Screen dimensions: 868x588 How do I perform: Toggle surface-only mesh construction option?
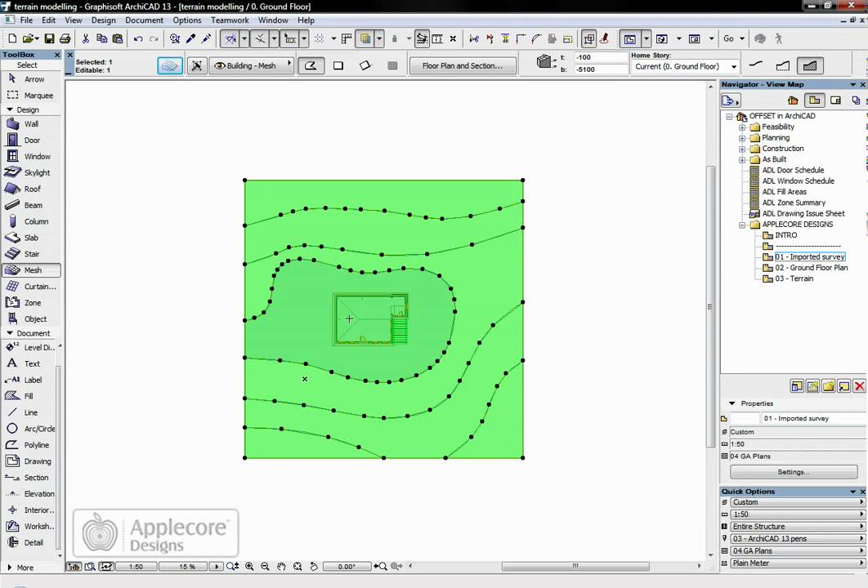756,65
